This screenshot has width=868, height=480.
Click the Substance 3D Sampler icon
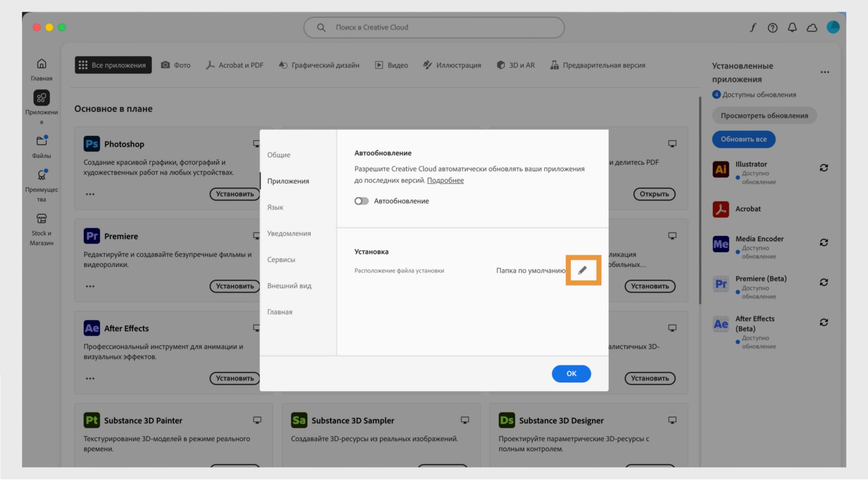point(299,420)
